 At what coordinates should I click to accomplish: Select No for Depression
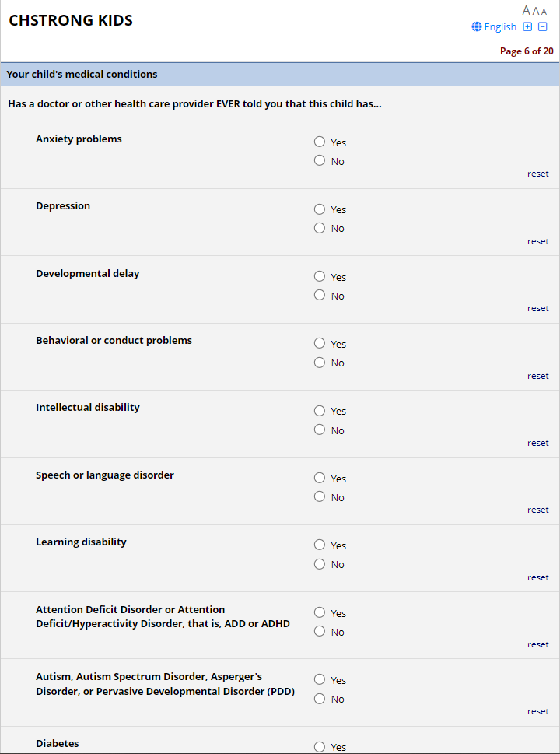[320, 228]
